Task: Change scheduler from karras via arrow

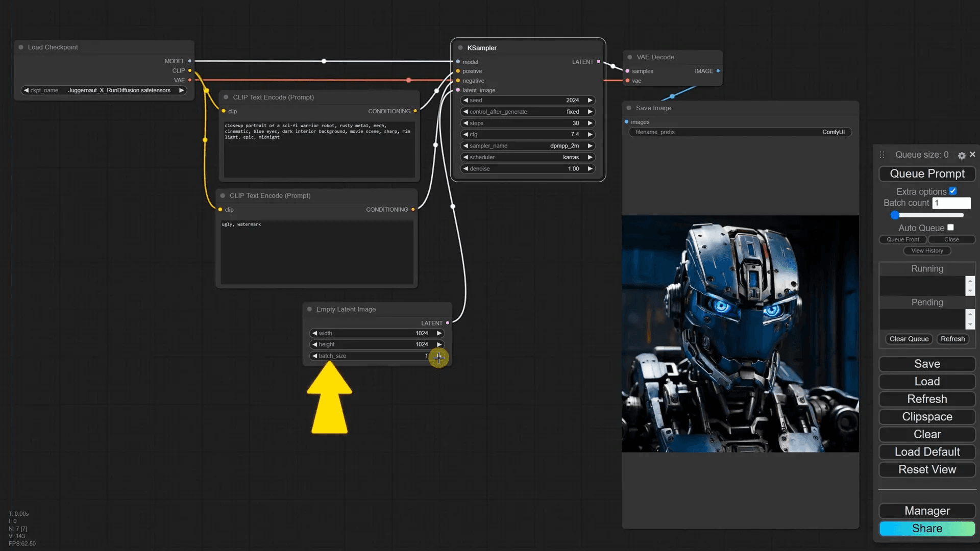Action: (591, 157)
